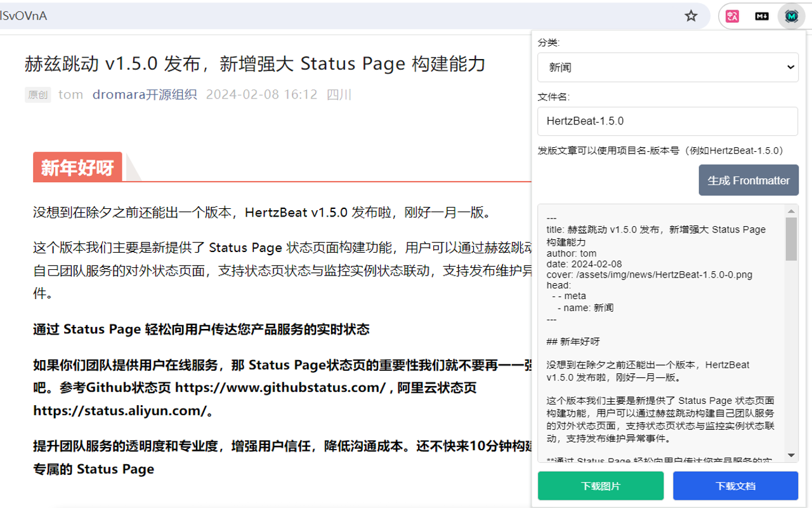812x508 pixels.
Task: Bookmark this page with the star icon
Action: point(691,16)
